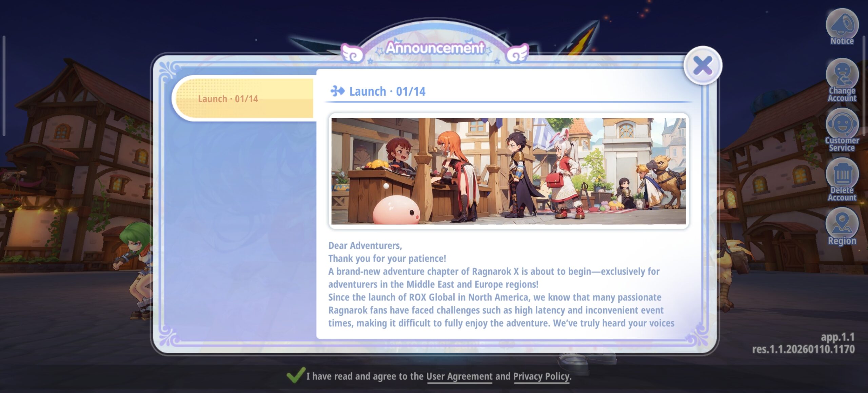Click the app version text label
This screenshot has width=868, height=393.
(x=837, y=337)
